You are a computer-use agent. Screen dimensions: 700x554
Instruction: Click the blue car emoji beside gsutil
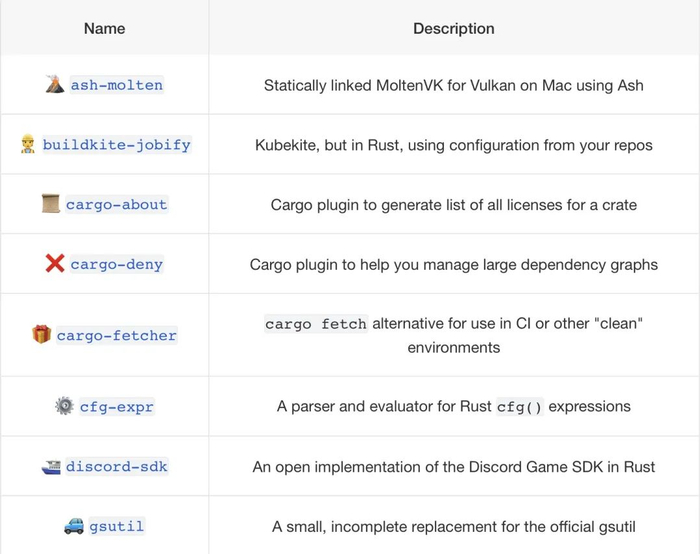(x=74, y=526)
